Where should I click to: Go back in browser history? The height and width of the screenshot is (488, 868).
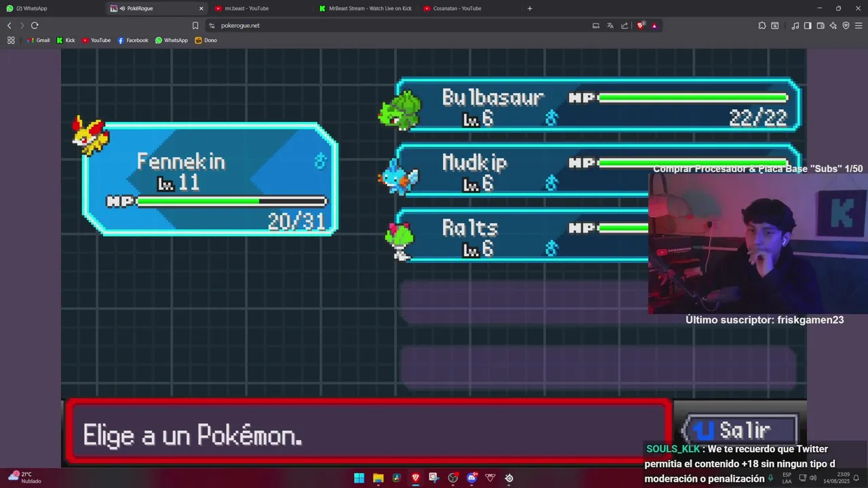pyautogui.click(x=9, y=25)
